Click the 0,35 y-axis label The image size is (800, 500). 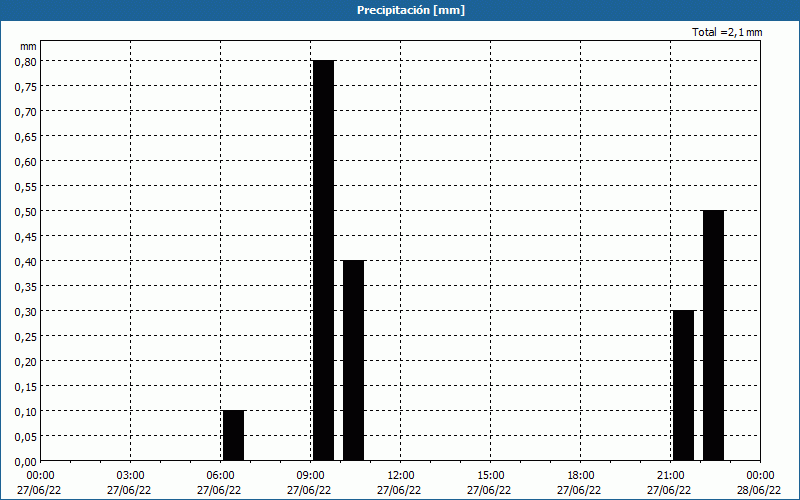click(x=26, y=286)
